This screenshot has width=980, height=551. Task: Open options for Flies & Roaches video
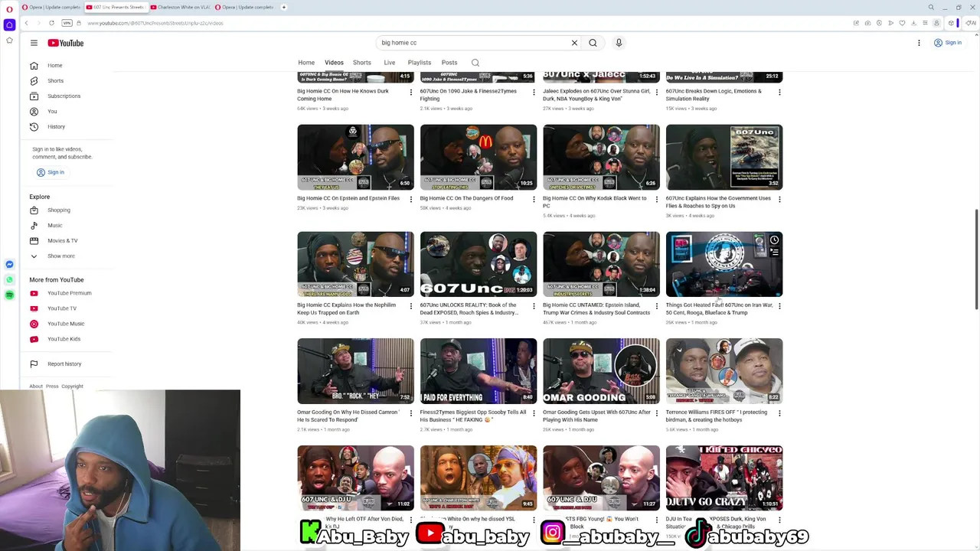779,199
